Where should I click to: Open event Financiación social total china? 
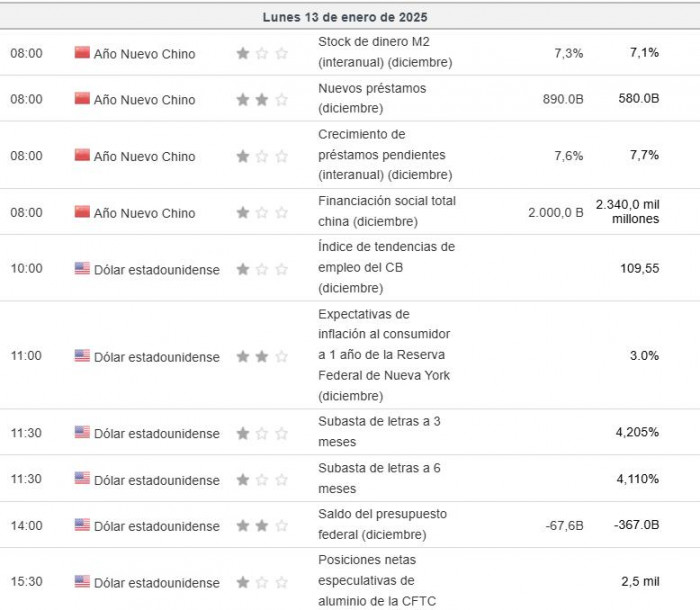pyautogui.click(x=387, y=211)
